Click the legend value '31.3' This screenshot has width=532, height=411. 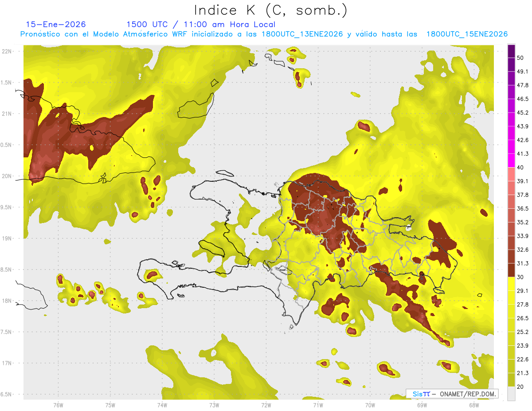click(522, 263)
